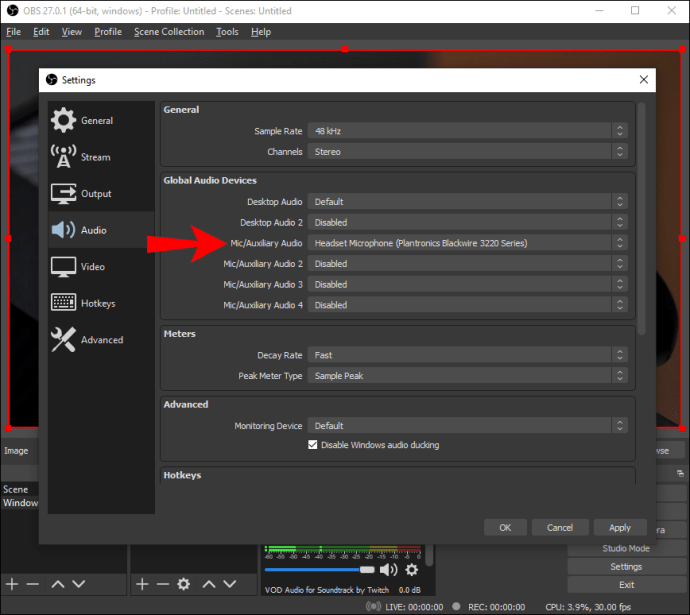The width and height of the screenshot is (690, 615).
Task: Click Exit button in main window
Action: click(626, 584)
